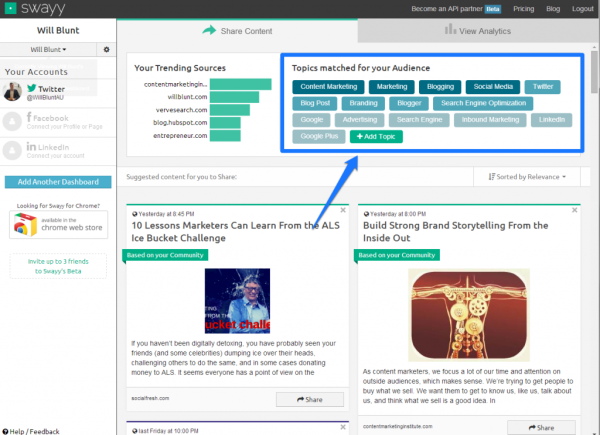Viewport: 600px width, 435px height.
Task: Select the Google Plus topic tag
Action: coord(319,137)
